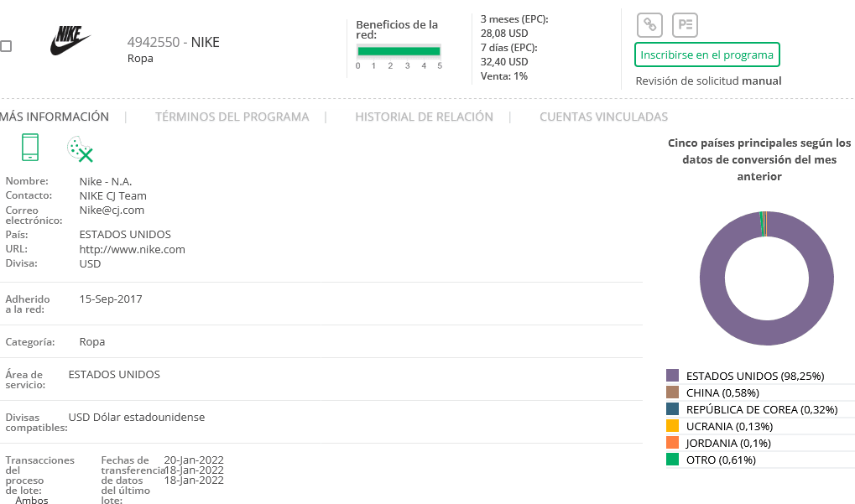Image resolution: width=855 pixels, height=504 pixels.
Task: Open the 4942550 - NIKE advertiser name
Action: pyautogui.click(x=173, y=42)
